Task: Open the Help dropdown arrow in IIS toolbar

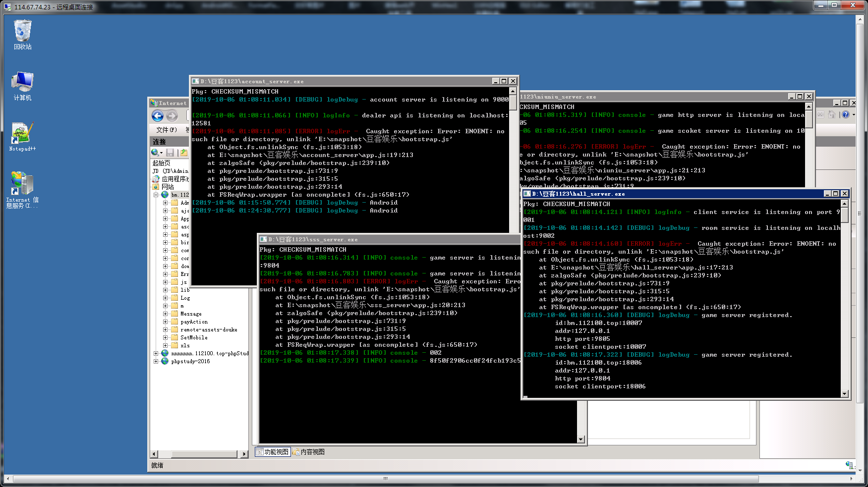Action: tap(854, 114)
